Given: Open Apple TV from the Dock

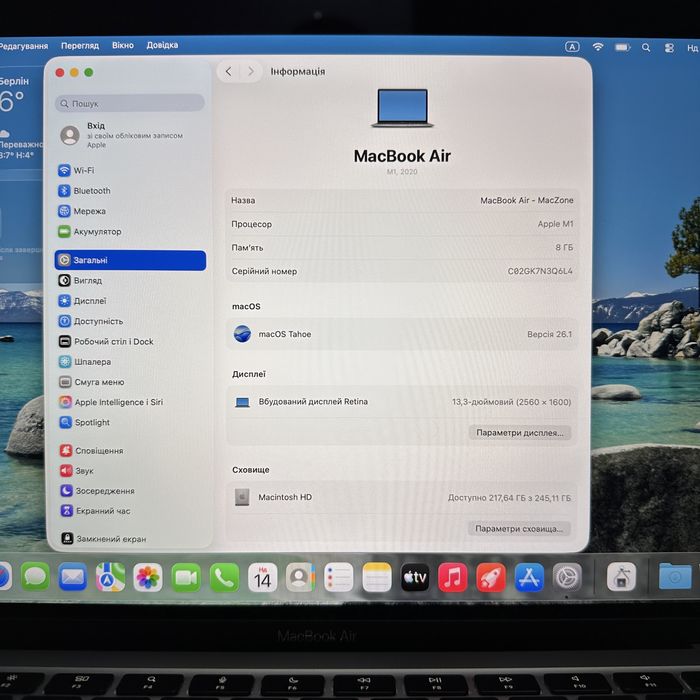Looking at the screenshot, I should click(415, 578).
